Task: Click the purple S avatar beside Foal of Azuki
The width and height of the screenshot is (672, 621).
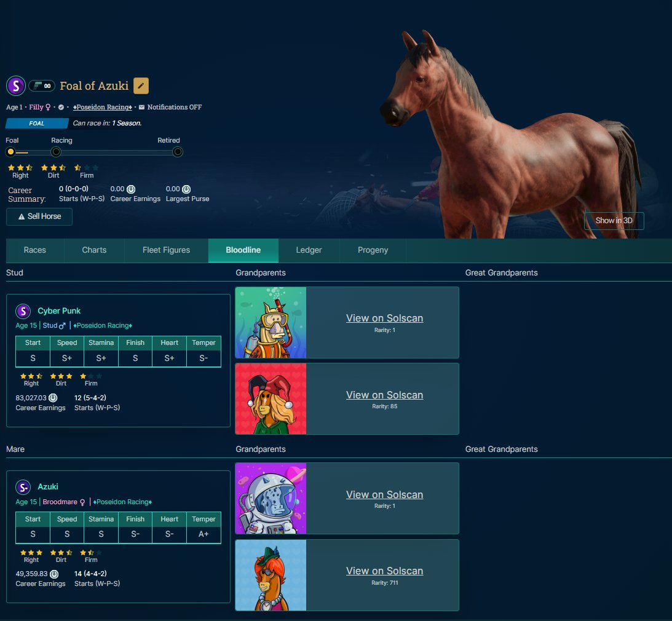Action: pyautogui.click(x=15, y=85)
